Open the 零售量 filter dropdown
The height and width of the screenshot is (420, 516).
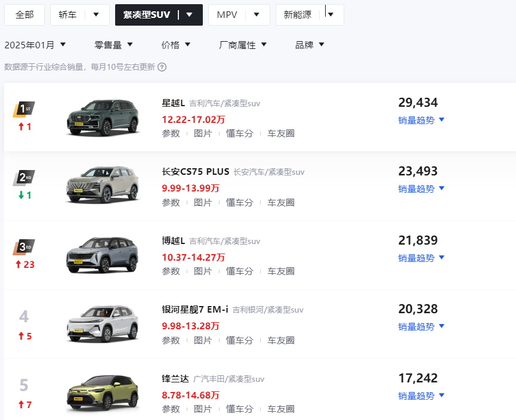(113, 45)
